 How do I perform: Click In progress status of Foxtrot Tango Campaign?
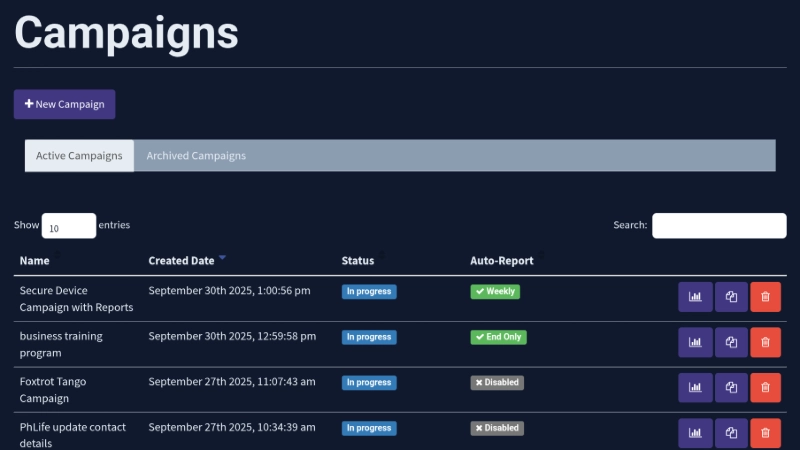369,382
